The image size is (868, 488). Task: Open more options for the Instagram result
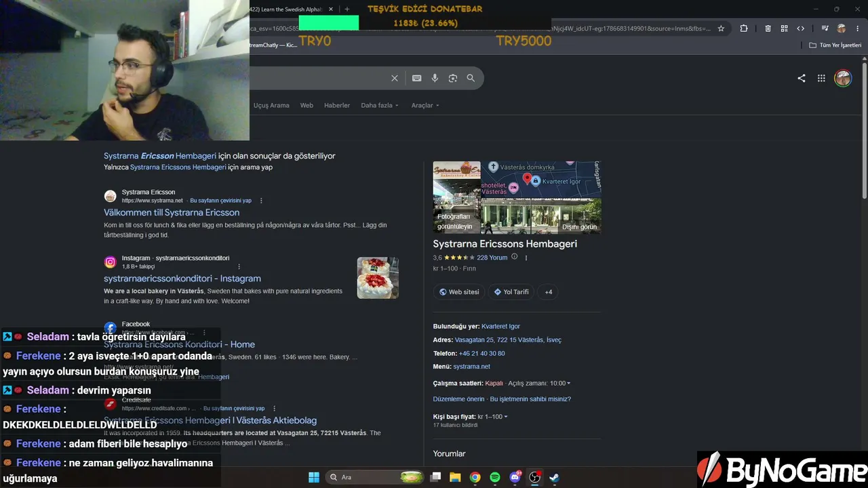tap(239, 266)
